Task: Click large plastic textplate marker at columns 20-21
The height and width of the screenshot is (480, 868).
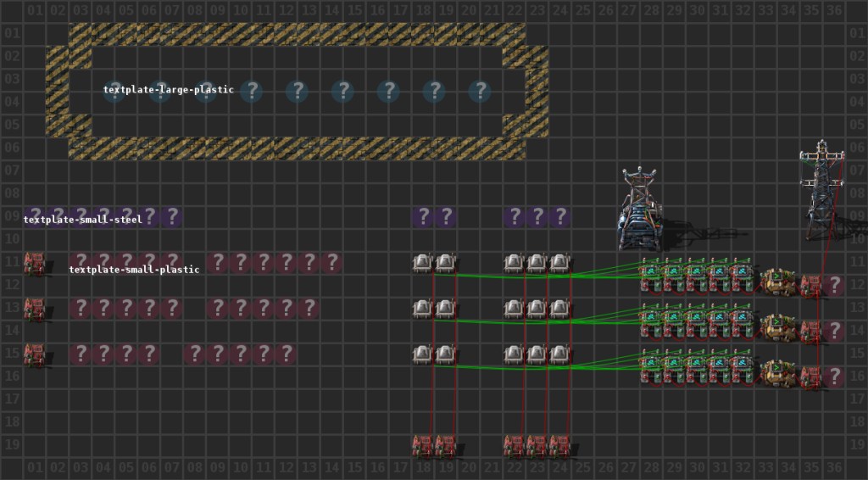Action: [x=480, y=91]
